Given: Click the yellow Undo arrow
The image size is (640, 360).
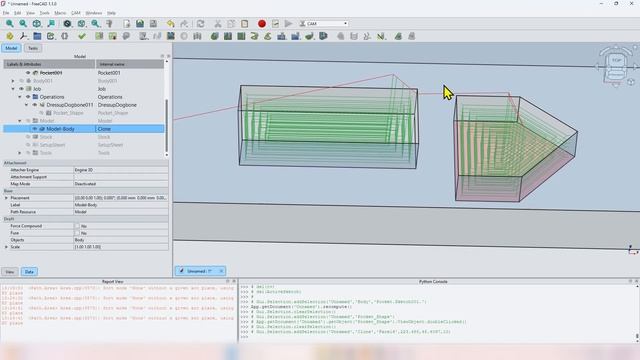Looking at the screenshot, I should point(171,24).
